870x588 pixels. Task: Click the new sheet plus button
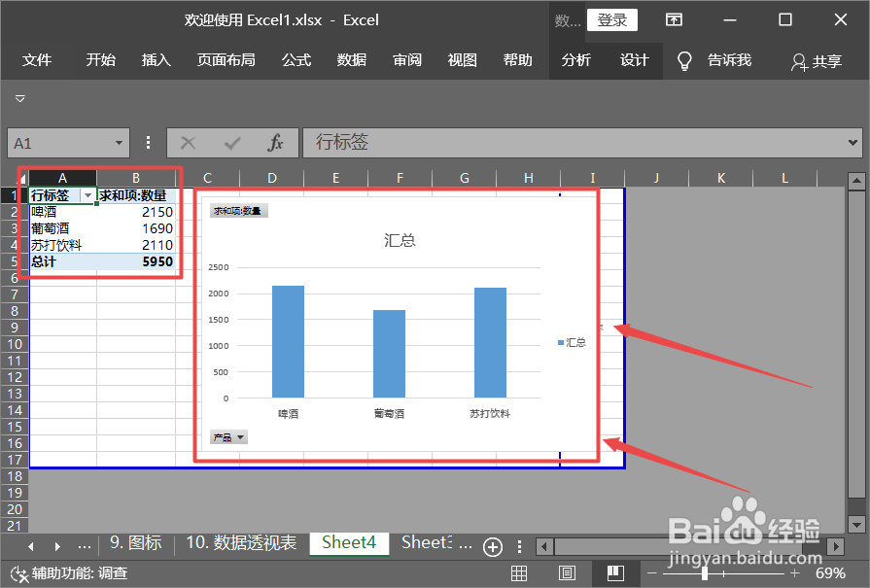click(x=493, y=547)
